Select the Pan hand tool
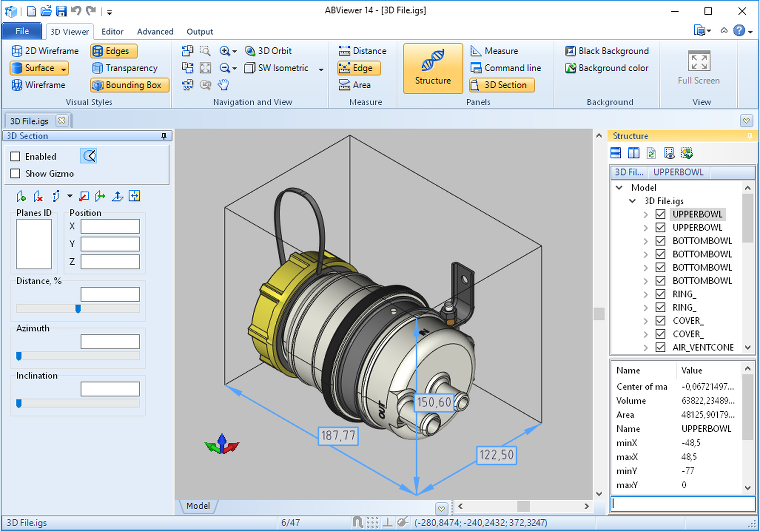 click(223, 85)
